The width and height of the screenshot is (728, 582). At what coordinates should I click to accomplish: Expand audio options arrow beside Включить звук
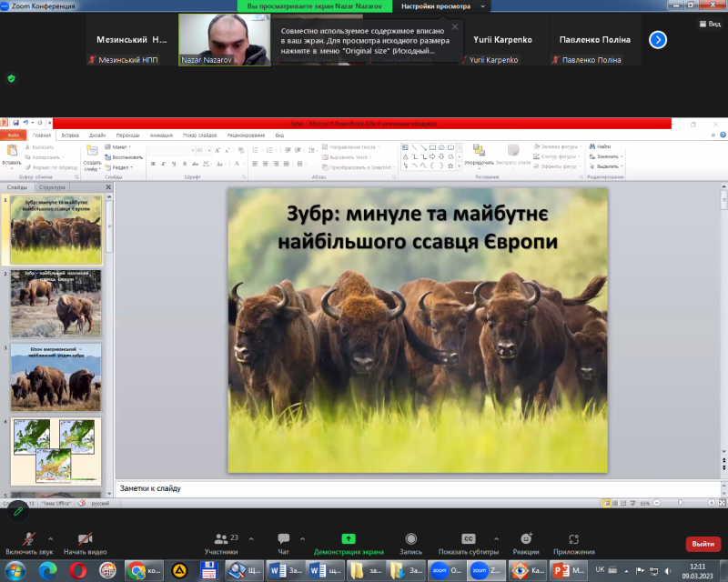click(x=50, y=537)
